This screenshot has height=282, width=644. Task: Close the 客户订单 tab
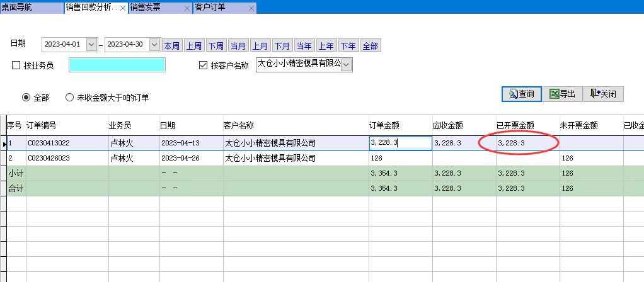tap(251, 8)
